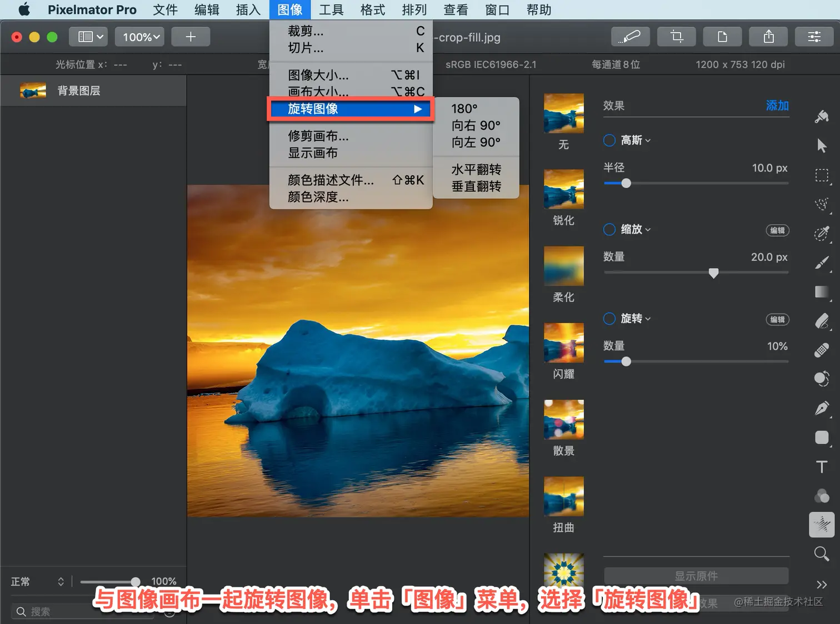The height and width of the screenshot is (624, 840).
Task: Select the 柔化 effect preset thumbnail
Action: coord(564,266)
